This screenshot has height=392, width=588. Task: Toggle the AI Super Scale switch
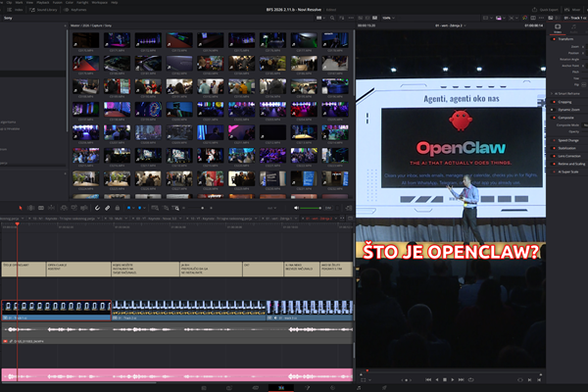click(554, 171)
